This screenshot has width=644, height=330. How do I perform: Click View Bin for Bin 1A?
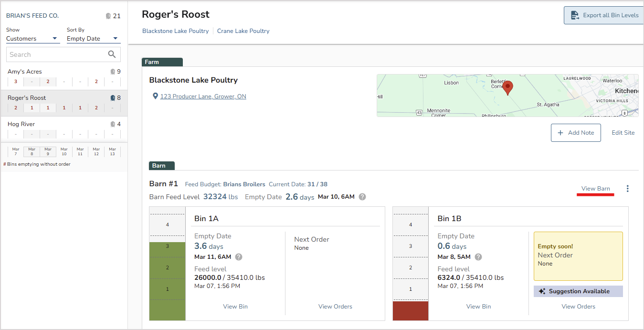click(235, 307)
